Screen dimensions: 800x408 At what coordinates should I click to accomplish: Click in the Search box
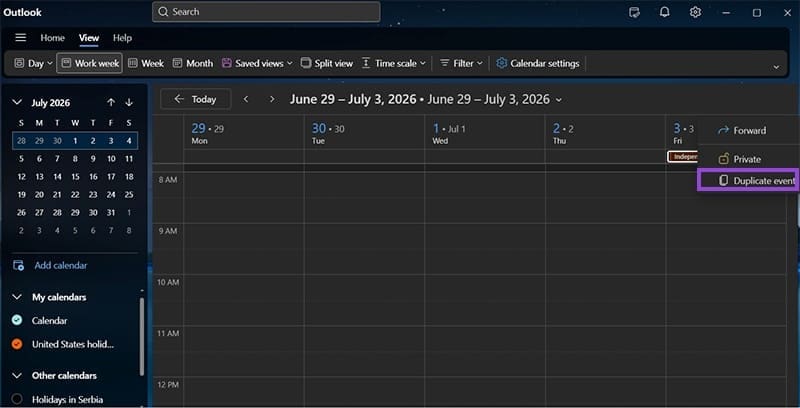tap(266, 12)
